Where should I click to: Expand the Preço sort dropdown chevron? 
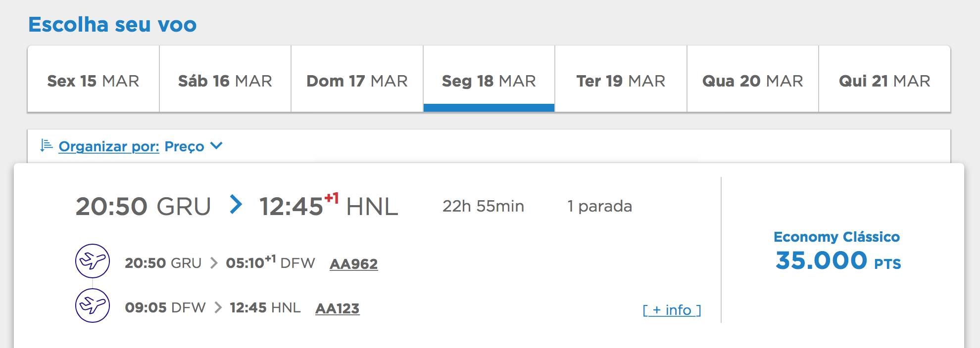tap(216, 146)
